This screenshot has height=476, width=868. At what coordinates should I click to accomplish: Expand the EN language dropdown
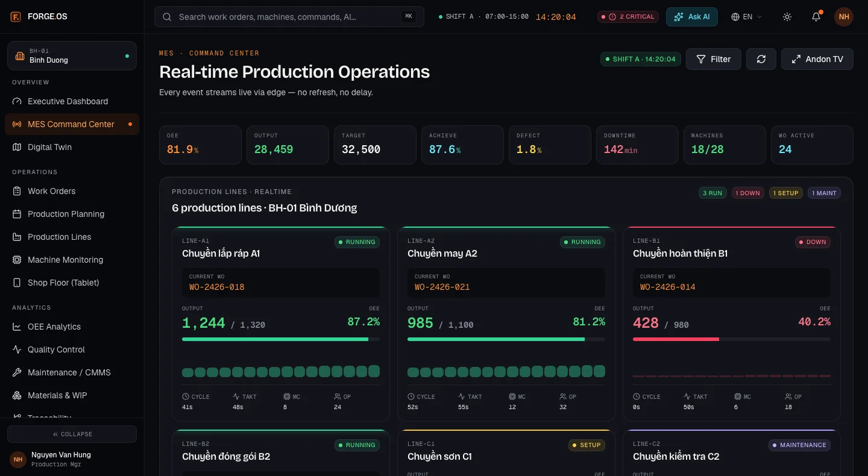746,17
